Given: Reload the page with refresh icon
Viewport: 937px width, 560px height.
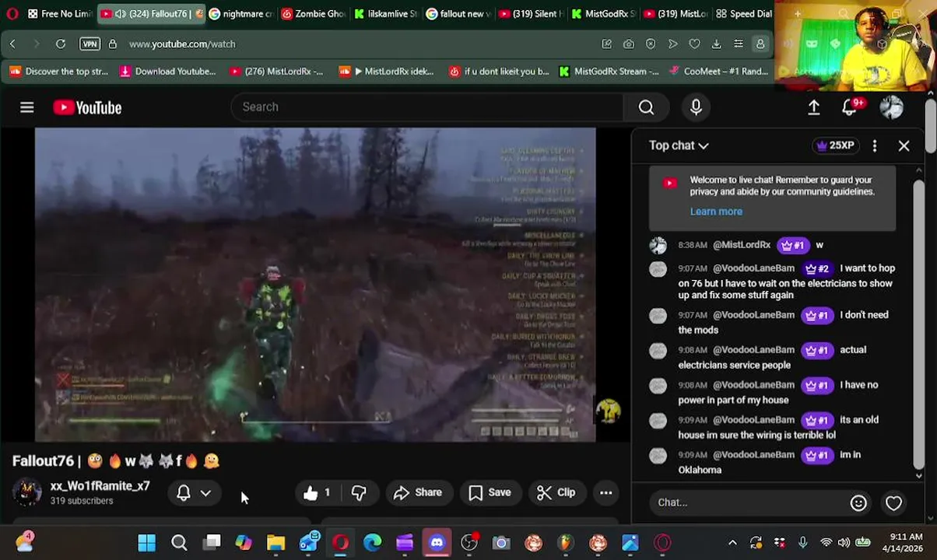Looking at the screenshot, I should [60, 44].
